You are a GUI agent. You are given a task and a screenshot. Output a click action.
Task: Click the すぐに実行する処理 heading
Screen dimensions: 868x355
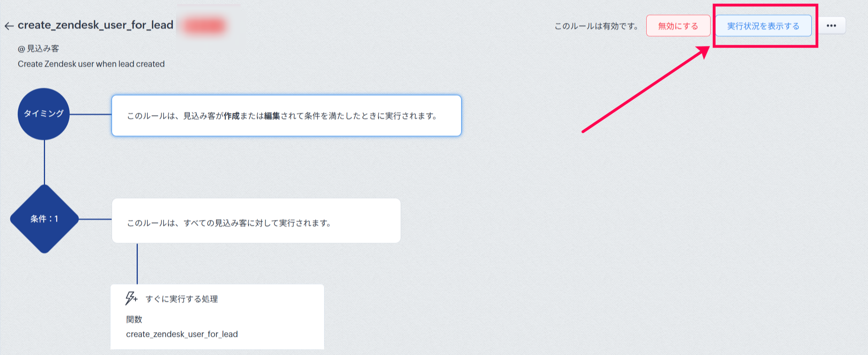(x=181, y=299)
